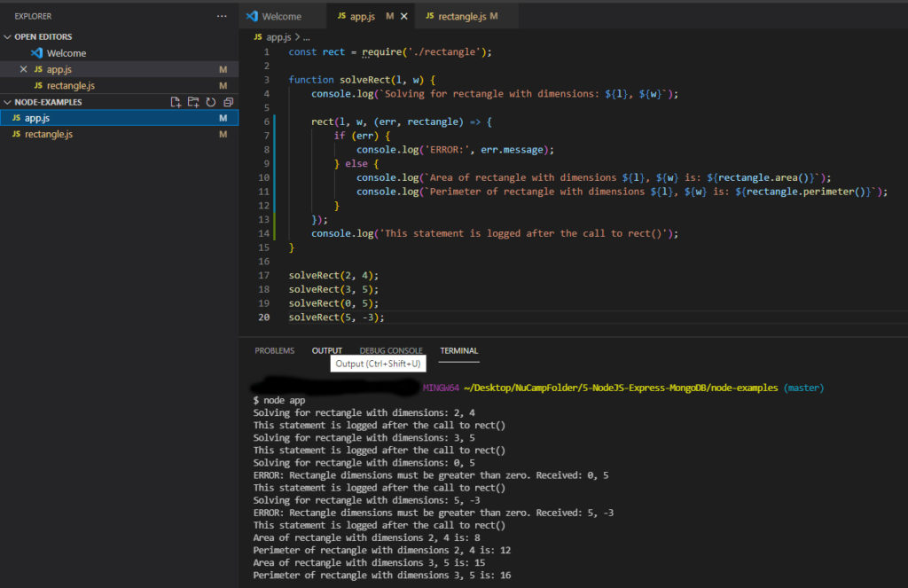Click New File icon in NODE-EXAMPLES header

tap(176, 102)
